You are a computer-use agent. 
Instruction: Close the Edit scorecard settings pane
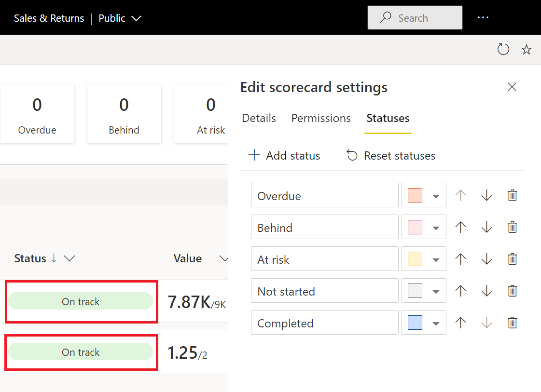point(512,87)
